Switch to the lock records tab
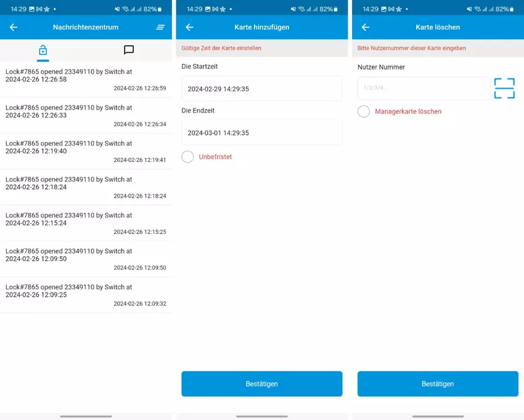Viewport: 524px width, 420px height. click(43, 50)
